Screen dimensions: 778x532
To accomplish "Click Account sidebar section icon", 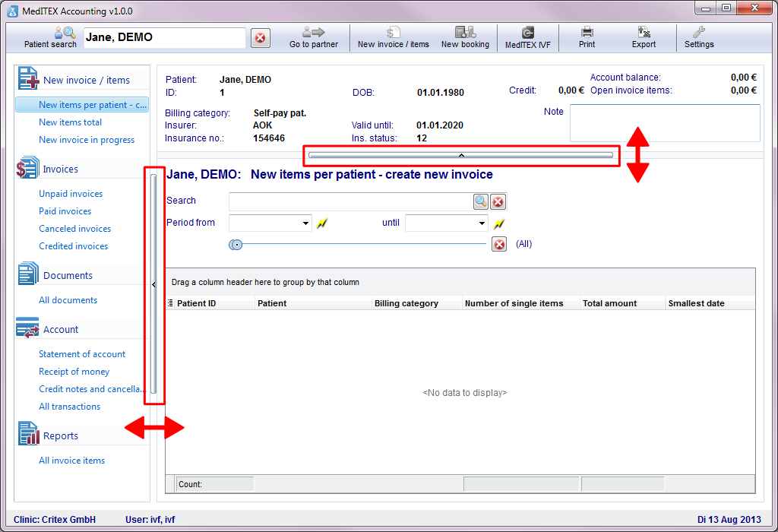I will (x=27, y=328).
